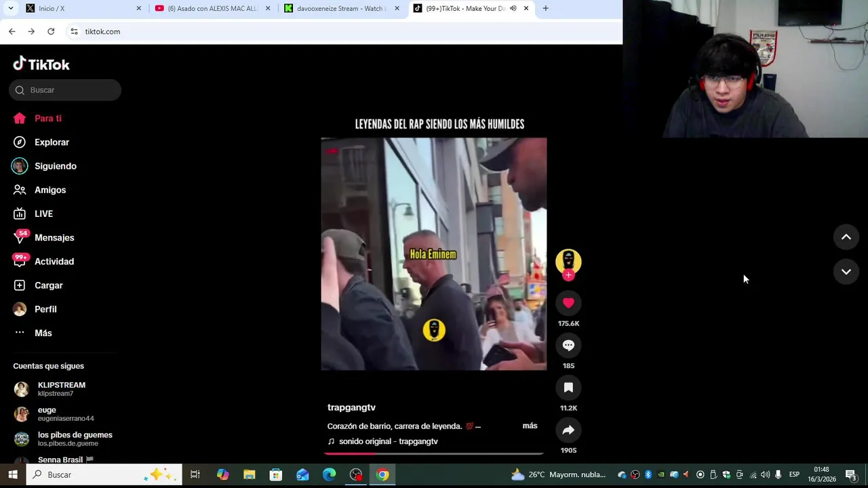Image resolution: width=868 pixels, height=488 pixels.
Task: Open the volume tray icon
Action: (x=765, y=474)
